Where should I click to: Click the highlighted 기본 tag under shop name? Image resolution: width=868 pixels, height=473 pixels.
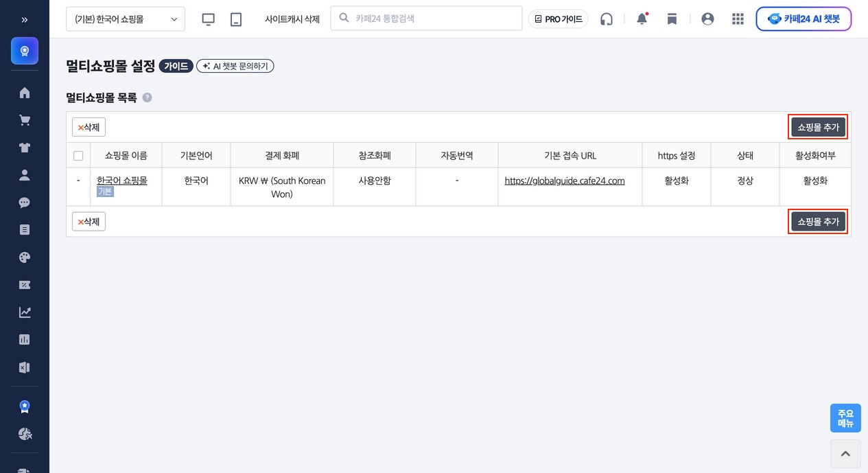[x=104, y=192]
